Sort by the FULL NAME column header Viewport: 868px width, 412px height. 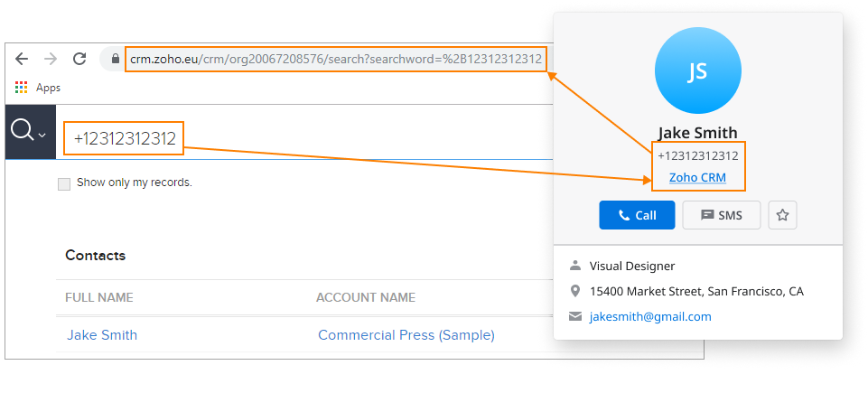coord(99,298)
